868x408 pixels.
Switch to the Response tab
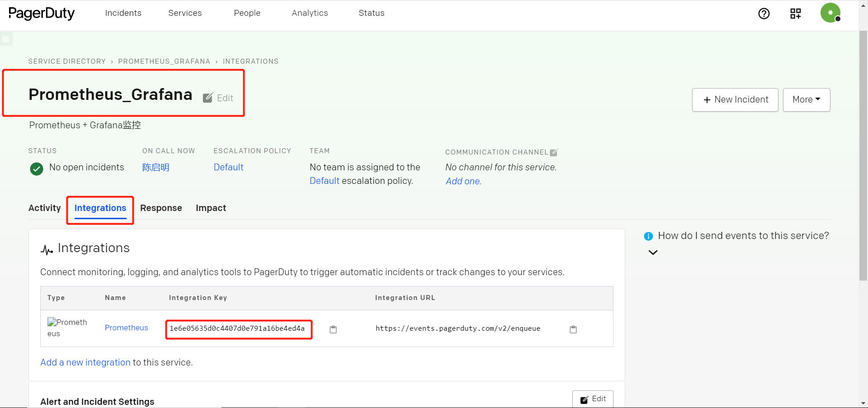tap(161, 208)
